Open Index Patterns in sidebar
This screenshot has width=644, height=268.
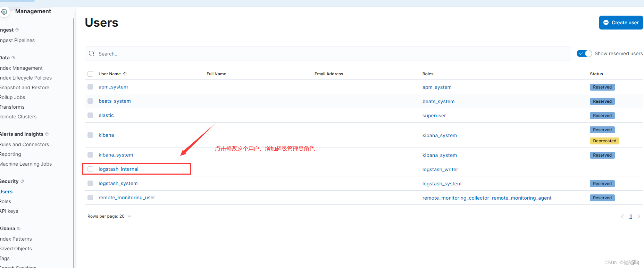16,239
